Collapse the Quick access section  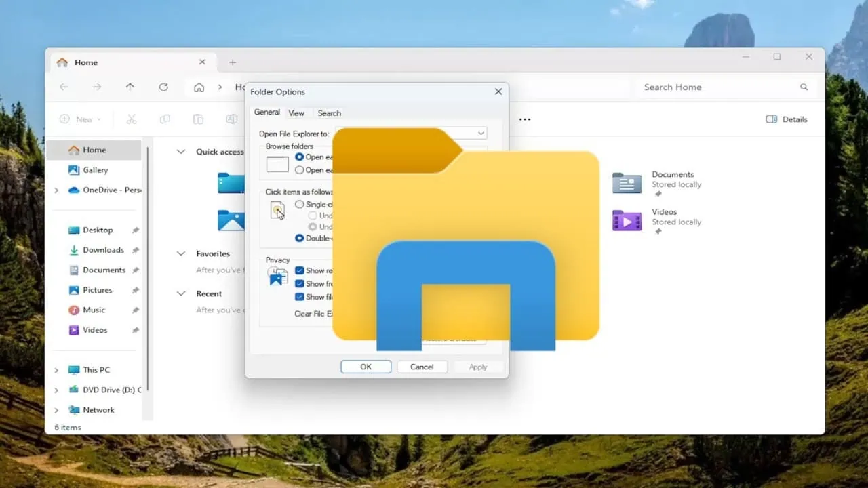180,152
